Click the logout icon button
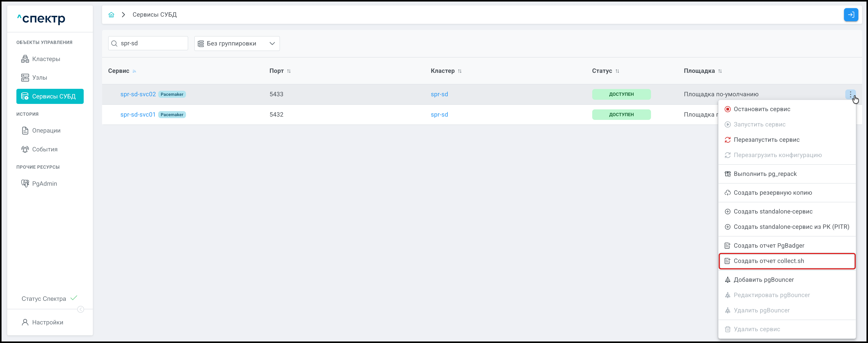Screen dimensions: 868x343 point(851,15)
